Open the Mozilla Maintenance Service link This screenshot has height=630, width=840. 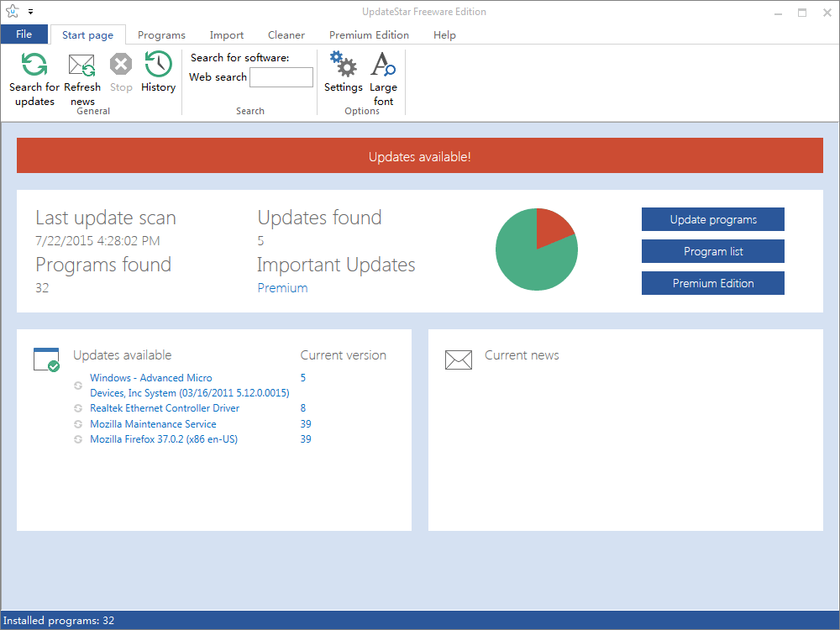[153, 423]
